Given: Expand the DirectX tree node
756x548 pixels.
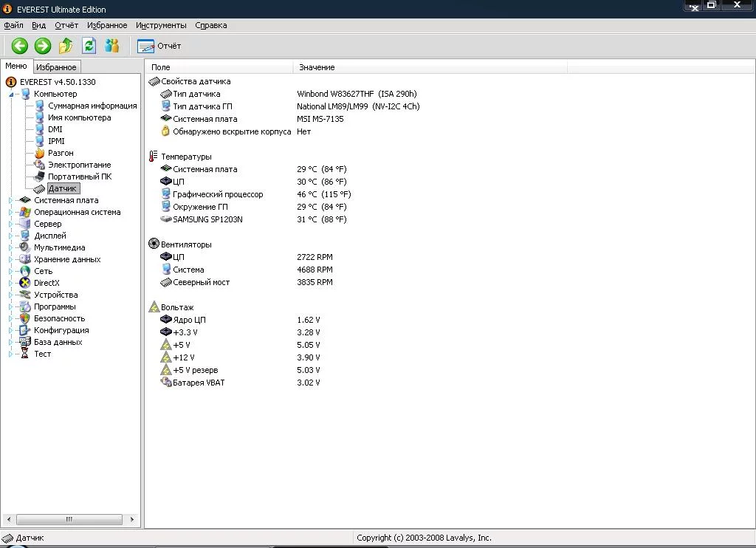Looking at the screenshot, I should [x=11, y=283].
